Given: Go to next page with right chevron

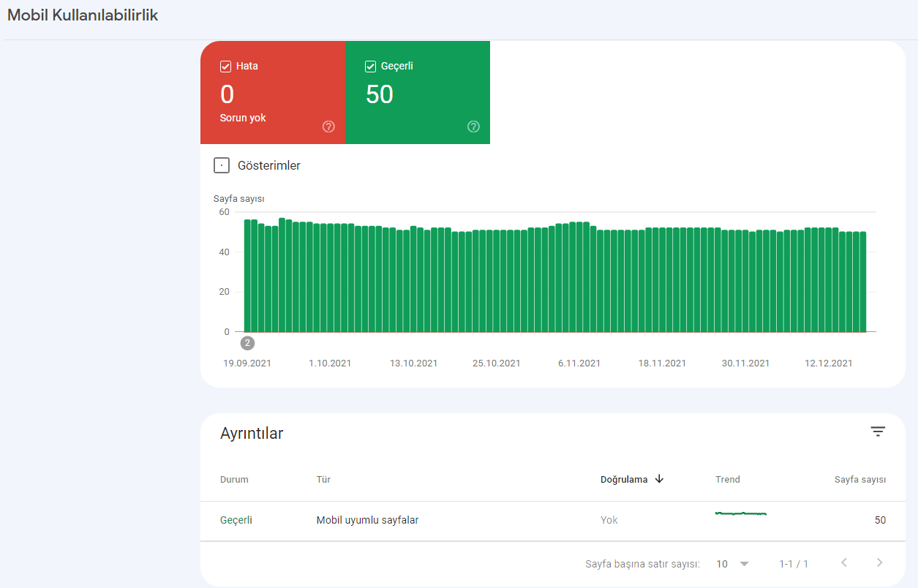Looking at the screenshot, I should [x=879, y=562].
